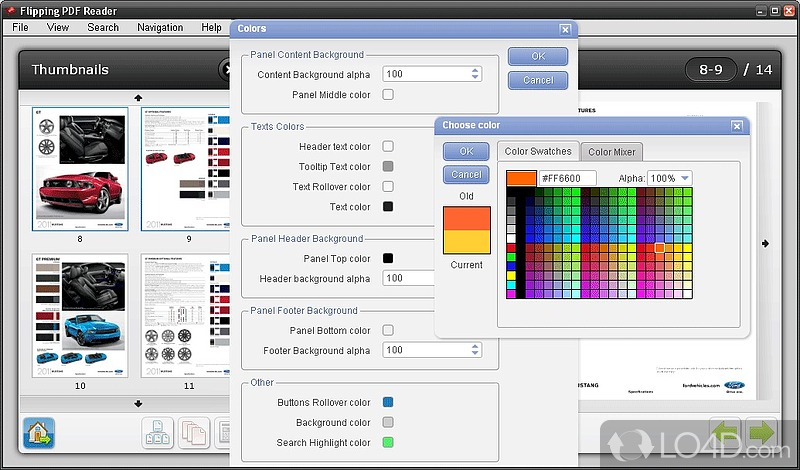This screenshot has height=470, width=800.
Task: Open the Panel Bottom color swatch
Action: coord(388,330)
